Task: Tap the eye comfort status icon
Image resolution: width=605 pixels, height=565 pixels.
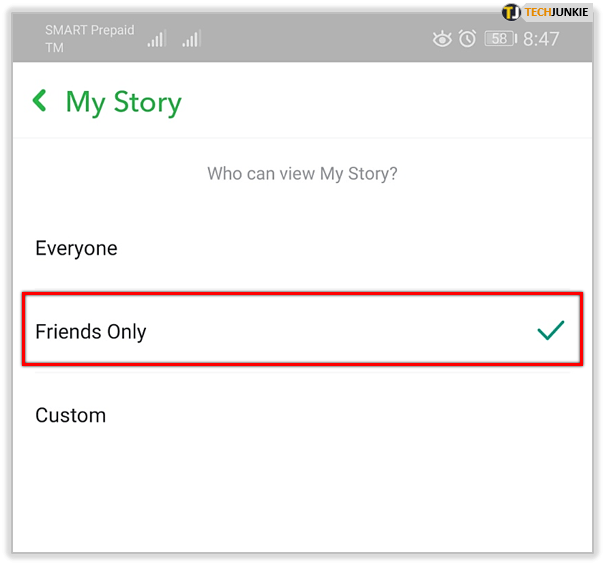Action: [x=442, y=39]
